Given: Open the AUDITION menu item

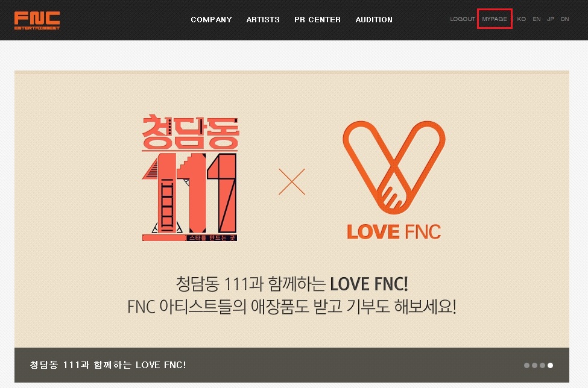Looking at the screenshot, I should click(x=374, y=19).
